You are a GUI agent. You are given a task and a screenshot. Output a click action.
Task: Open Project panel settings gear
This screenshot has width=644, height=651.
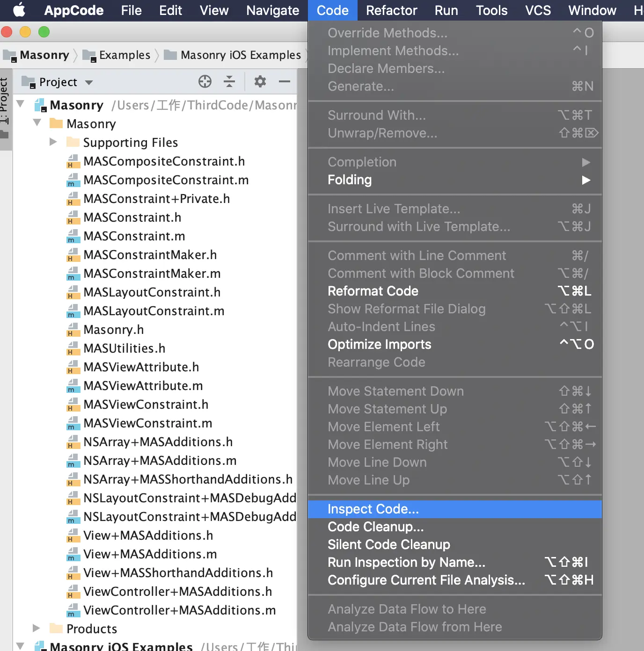pyautogui.click(x=260, y=81)
